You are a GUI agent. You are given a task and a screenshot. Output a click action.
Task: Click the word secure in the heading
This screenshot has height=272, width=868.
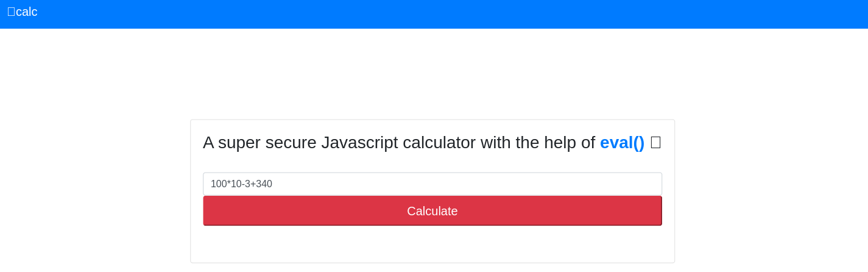(x=289, y=143)
